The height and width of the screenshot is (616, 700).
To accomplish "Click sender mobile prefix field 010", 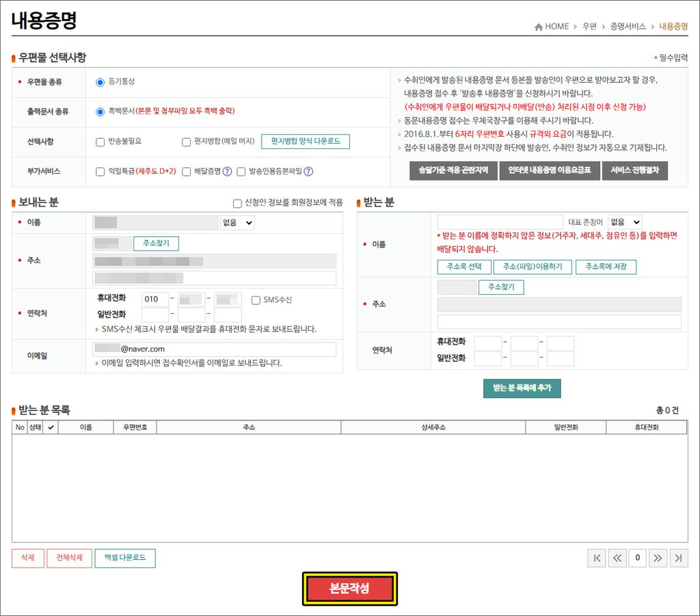I will (x=155, y=299).
